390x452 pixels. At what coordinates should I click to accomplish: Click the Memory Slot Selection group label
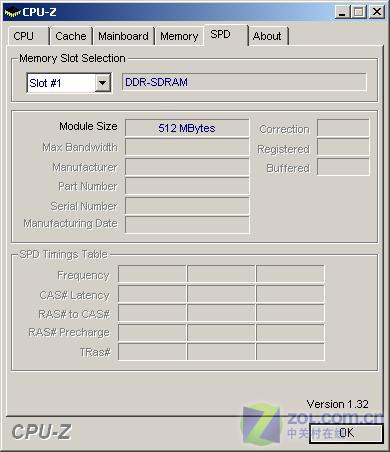[x=72, y=58]
